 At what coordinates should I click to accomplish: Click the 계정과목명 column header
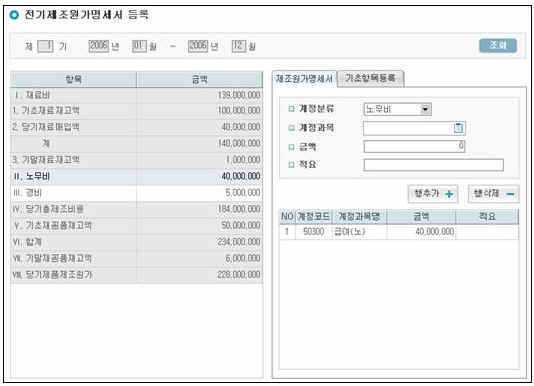359,217
